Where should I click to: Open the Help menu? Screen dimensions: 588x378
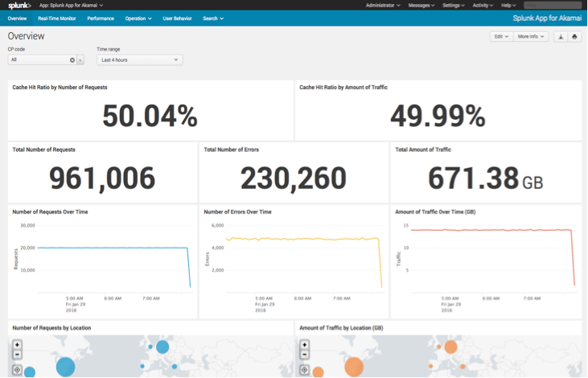click(508, 6)
